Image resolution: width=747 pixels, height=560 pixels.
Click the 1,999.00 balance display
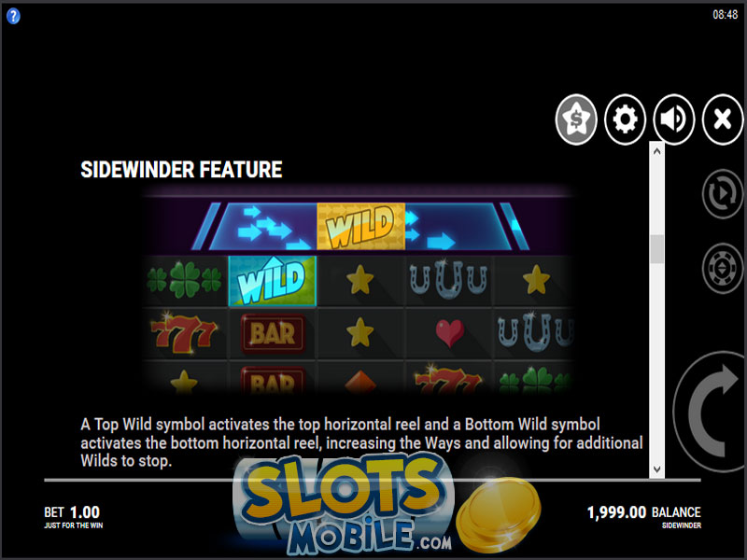pos(616,512)
